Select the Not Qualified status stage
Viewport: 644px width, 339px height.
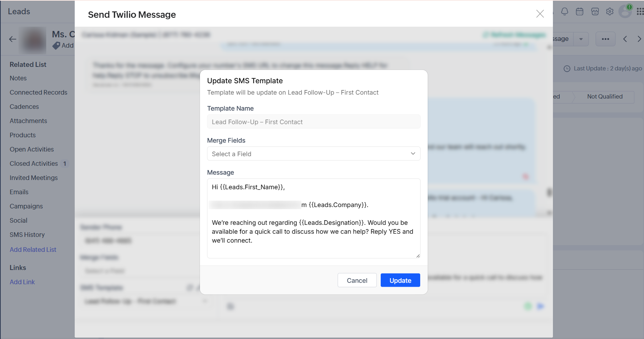click(x=605, y=97)
